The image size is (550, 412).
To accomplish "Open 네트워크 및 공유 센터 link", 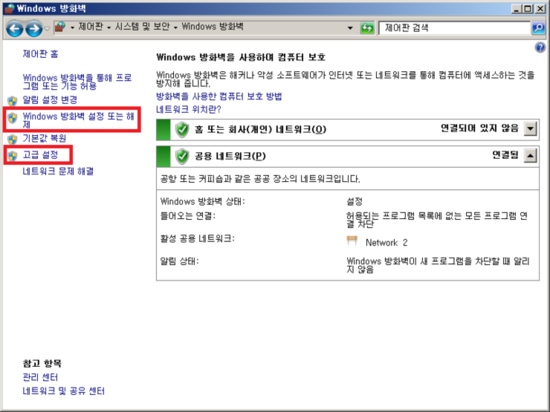I will click(x=63, y=391).
